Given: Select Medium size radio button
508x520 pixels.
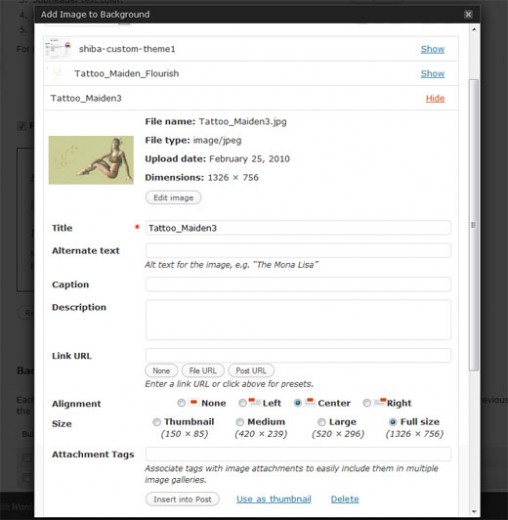Looking at the screenshot, I should [240, 422].
